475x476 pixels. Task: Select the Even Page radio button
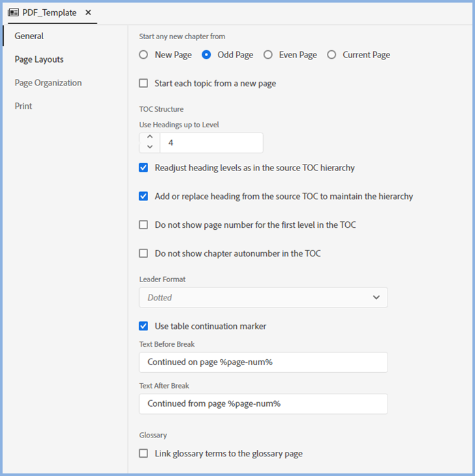click(x=268, y=55)
